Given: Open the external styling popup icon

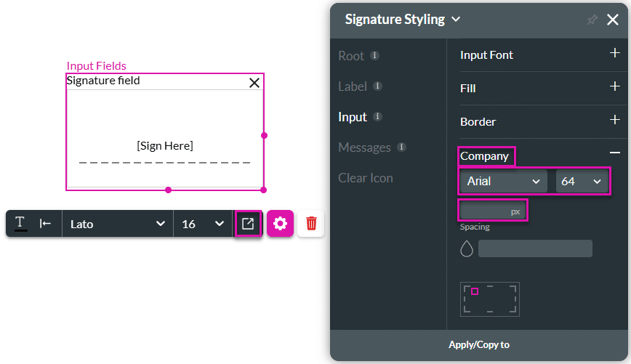Looking at the screenshot, I should pyautogui.click(x=248, y=224).
